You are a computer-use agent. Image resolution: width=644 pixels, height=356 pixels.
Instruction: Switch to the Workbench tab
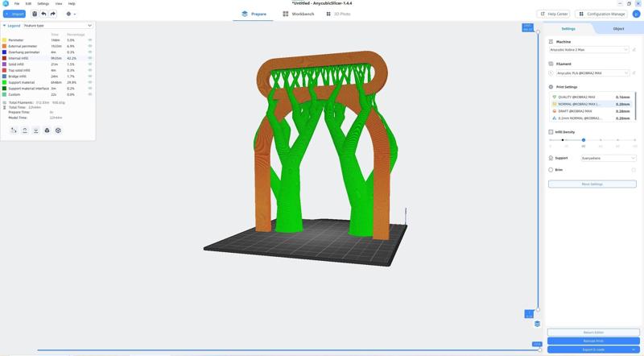(299, 14)
